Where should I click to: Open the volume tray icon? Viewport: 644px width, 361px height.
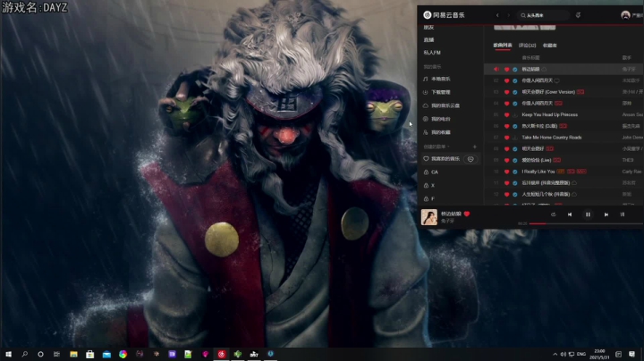(x=563, y=354)
